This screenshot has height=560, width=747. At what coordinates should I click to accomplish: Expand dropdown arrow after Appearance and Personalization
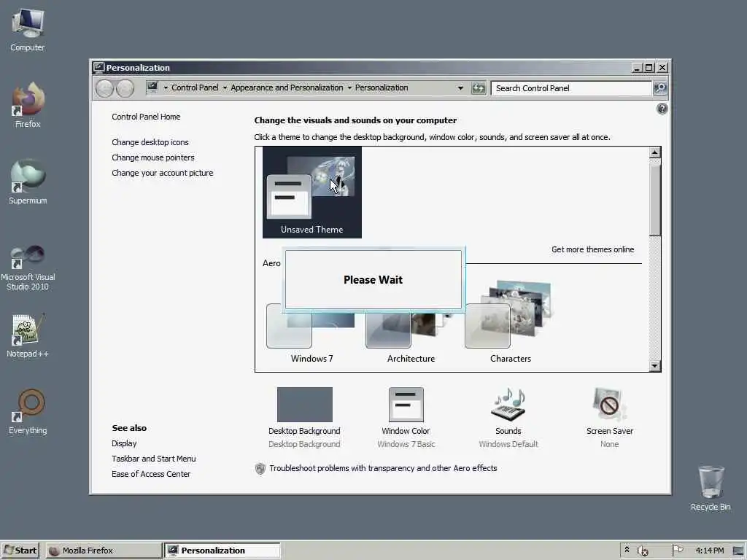pos(349,88)
